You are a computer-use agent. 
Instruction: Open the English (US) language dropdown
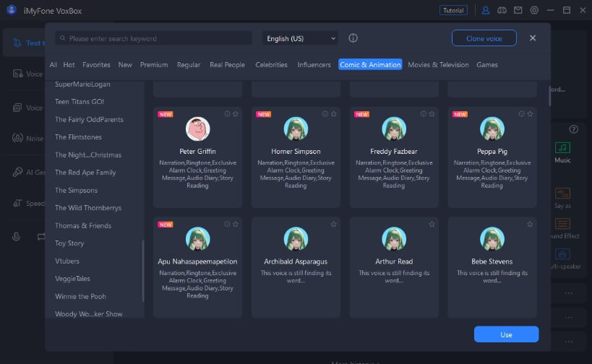300,38
